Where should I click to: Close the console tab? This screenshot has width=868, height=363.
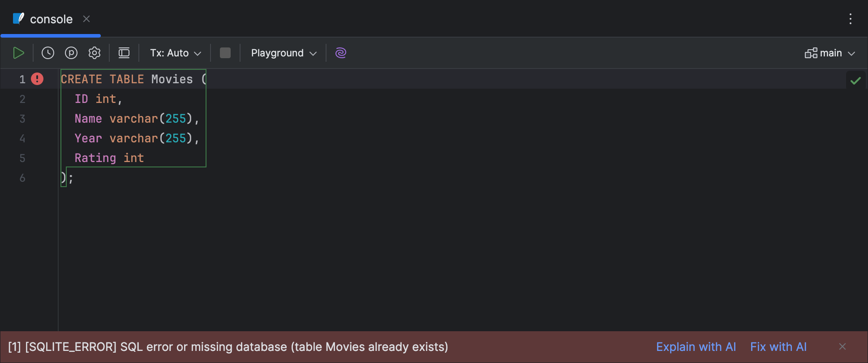tap(86, 19)
